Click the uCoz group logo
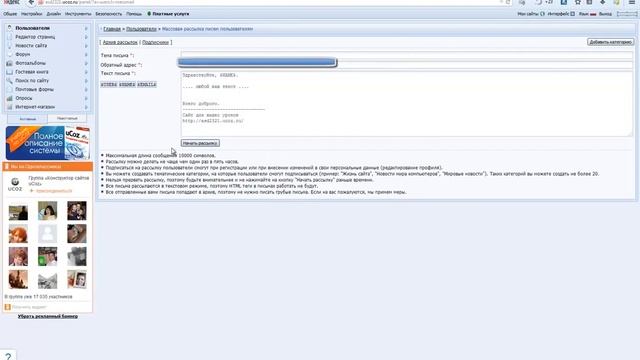The width and height of the screenshot is (640, 360). [15, 184]
